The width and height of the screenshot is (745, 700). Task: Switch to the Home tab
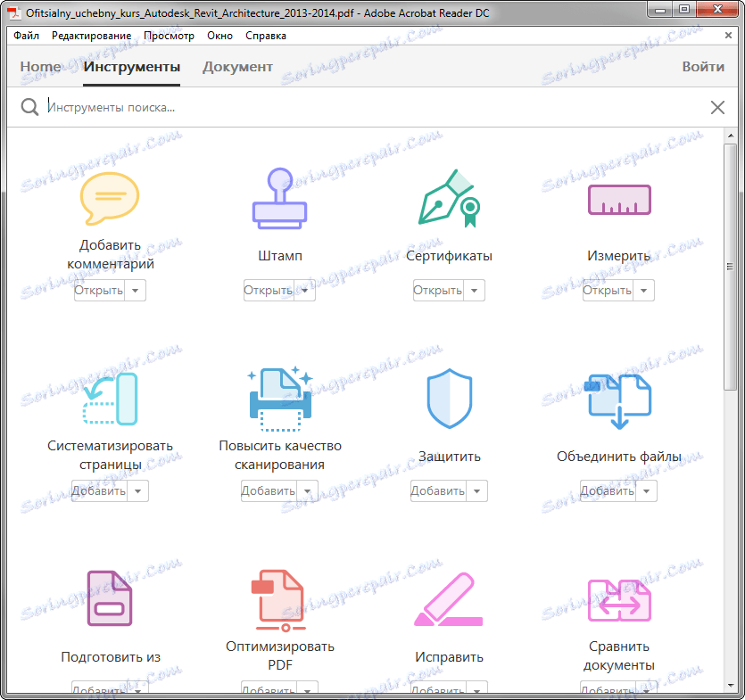(41, 67)
